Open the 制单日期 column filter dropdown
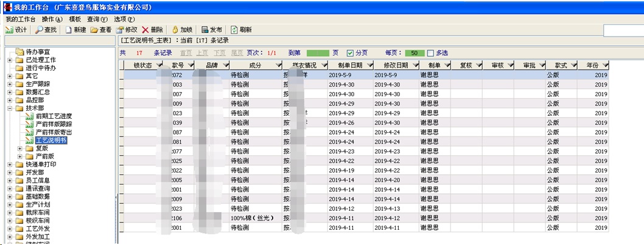Viewport: 644px width, 245px height. (x=368, y=65)
